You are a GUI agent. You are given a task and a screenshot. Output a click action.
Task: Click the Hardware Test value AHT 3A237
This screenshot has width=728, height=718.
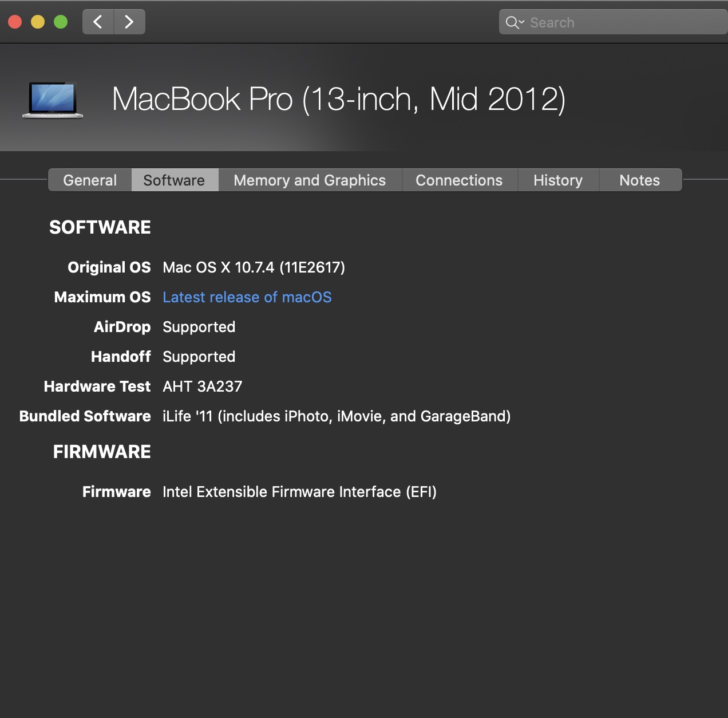coord(203,386)
